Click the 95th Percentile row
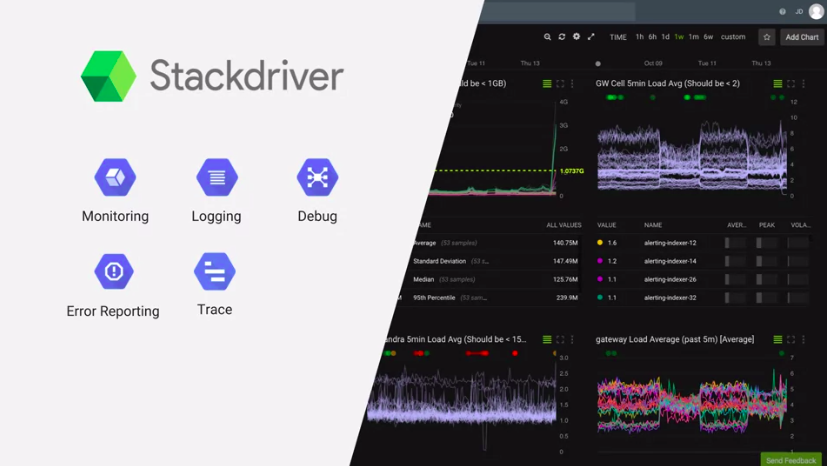 pos(488,297)
